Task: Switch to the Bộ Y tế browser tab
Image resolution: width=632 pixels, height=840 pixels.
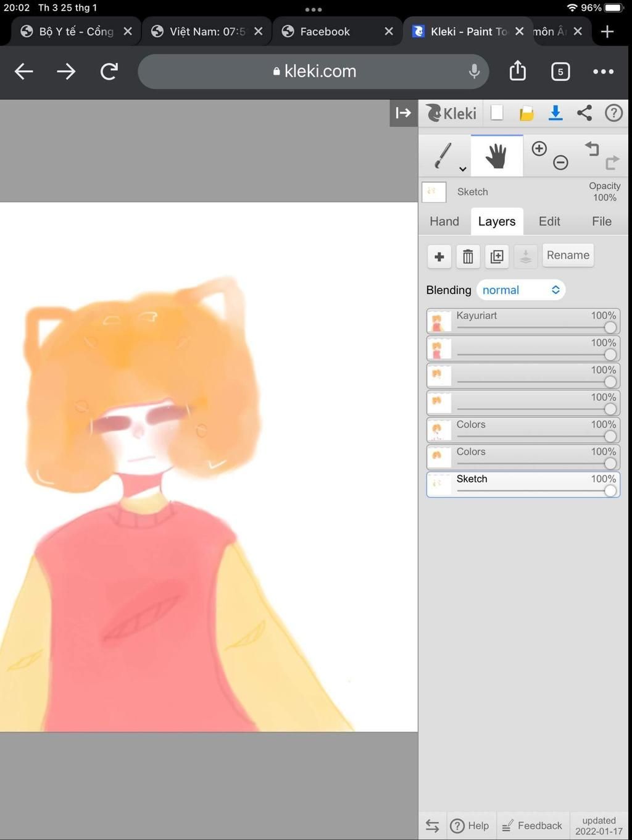Action: [76, 31]
